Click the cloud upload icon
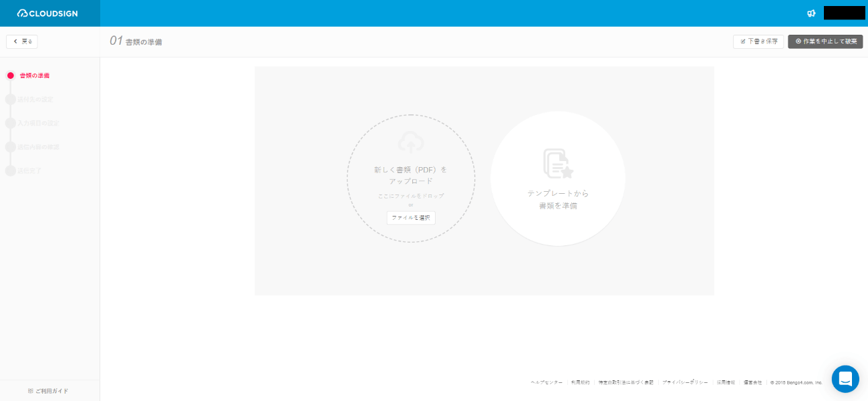The image size is (868, 401). [410, 142]
